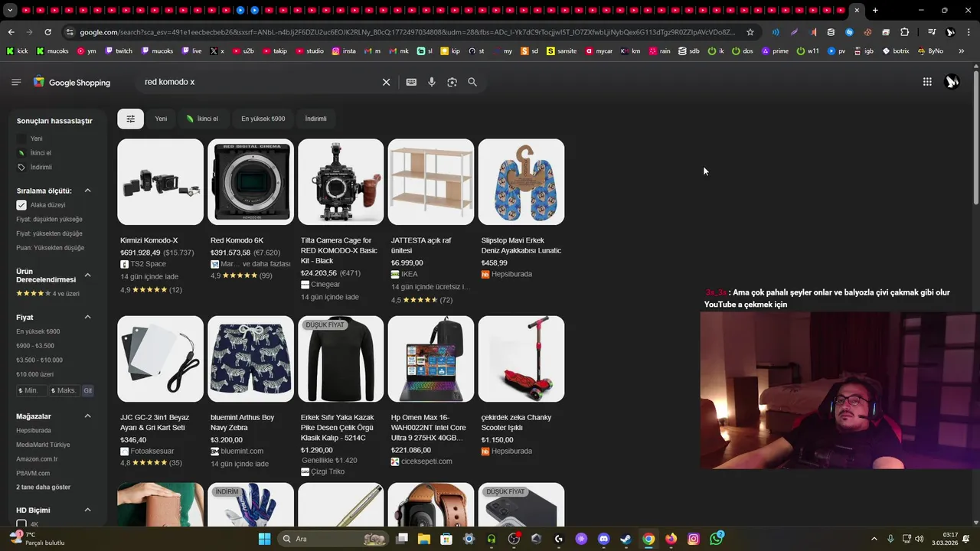Open a new Chrome tab
Screen dimensions: 980x551
click(875, 11)
